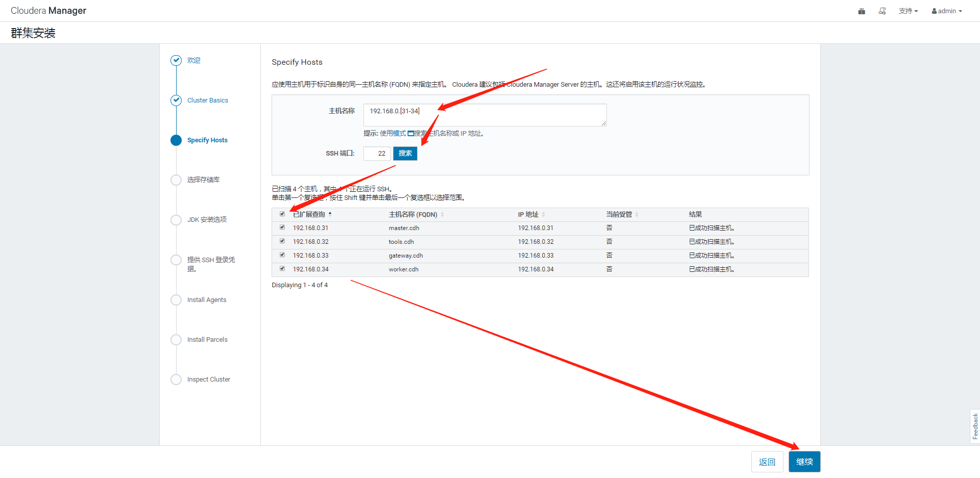Select the Install Parcels wizard step label
The image size is (980, 478).
pyautogui.click(x=207, y=340)
